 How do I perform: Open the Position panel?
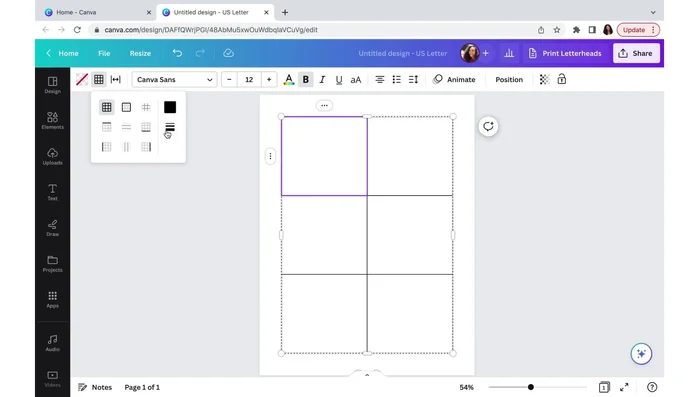click(x=509, y=80)
